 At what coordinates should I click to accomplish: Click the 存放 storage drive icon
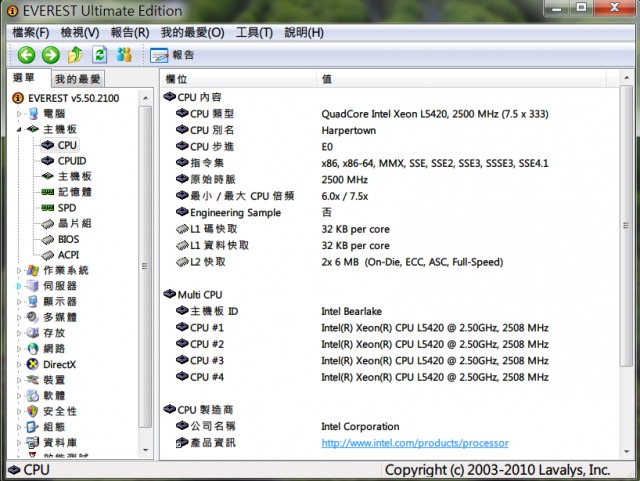pyautogui.click(x=33, y=333)
